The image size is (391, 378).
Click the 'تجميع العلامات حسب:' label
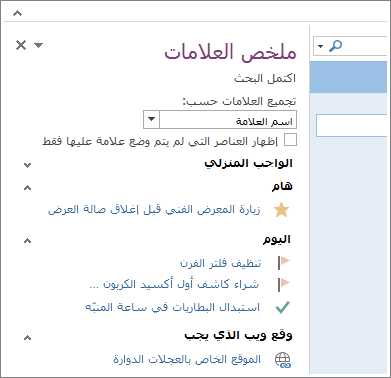239,101
